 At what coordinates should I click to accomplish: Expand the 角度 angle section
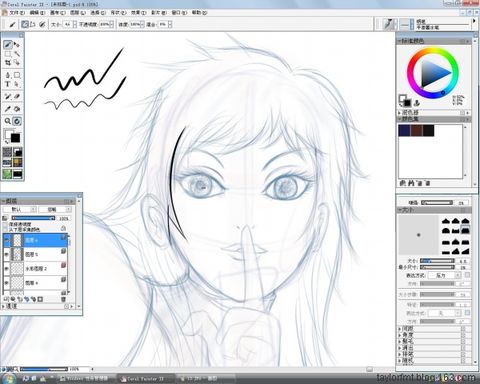(400, 335)
